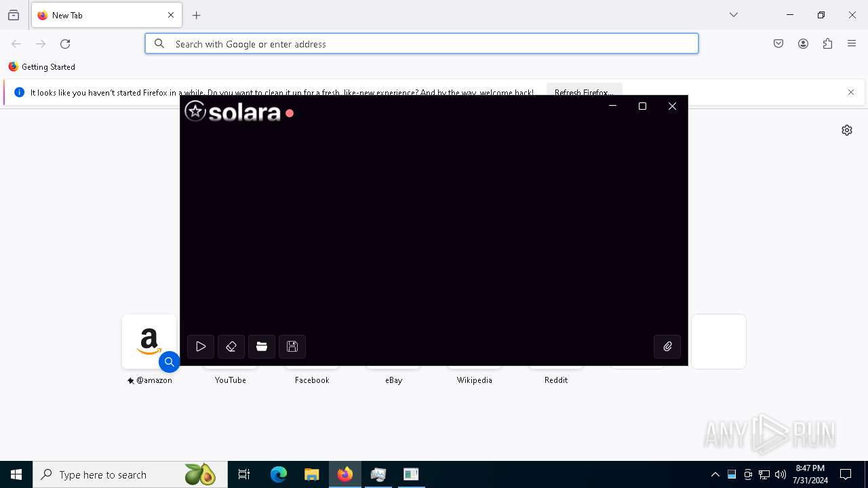Click the Solara star logo
Image resolution: width=868 pixels, height=488 pixels.
coord(195,111)
